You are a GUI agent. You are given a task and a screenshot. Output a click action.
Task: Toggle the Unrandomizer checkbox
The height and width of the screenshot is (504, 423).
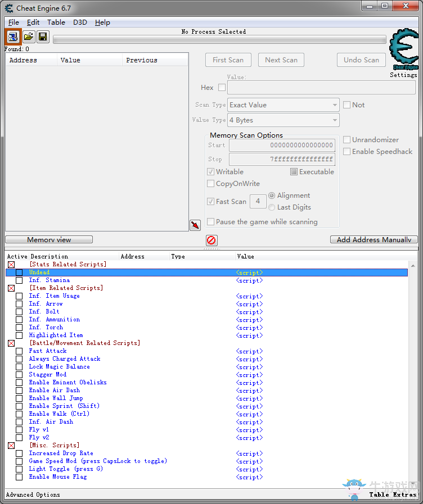click(346, 139)
